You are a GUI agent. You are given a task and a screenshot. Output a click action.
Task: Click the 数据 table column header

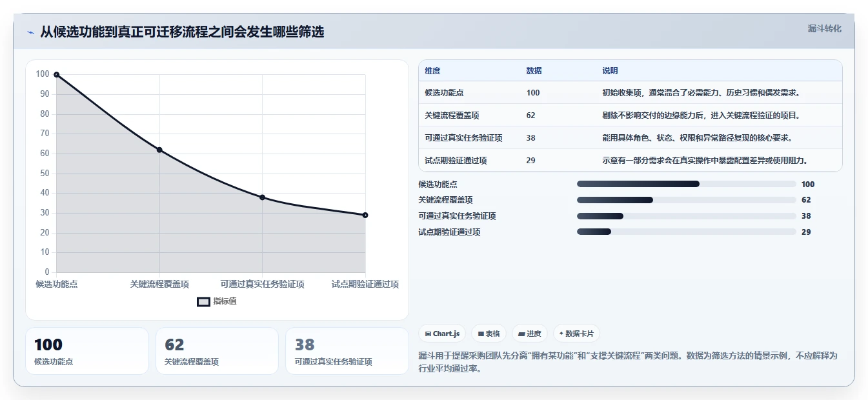[534, 70]
